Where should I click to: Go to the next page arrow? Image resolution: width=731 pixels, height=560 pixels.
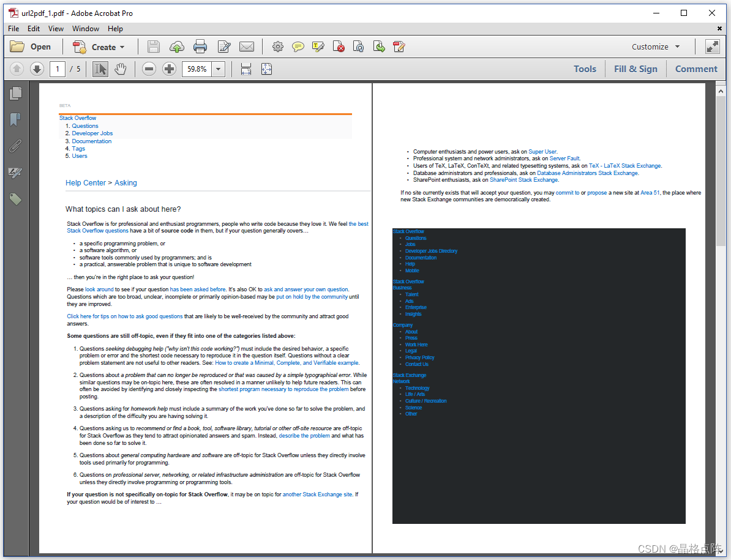coord(37,69)
